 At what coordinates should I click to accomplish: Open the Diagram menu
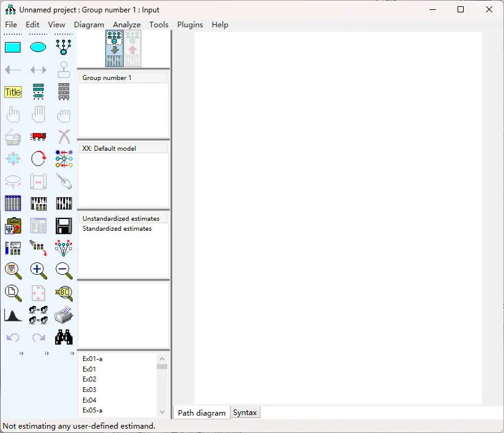tap(89, 25)
